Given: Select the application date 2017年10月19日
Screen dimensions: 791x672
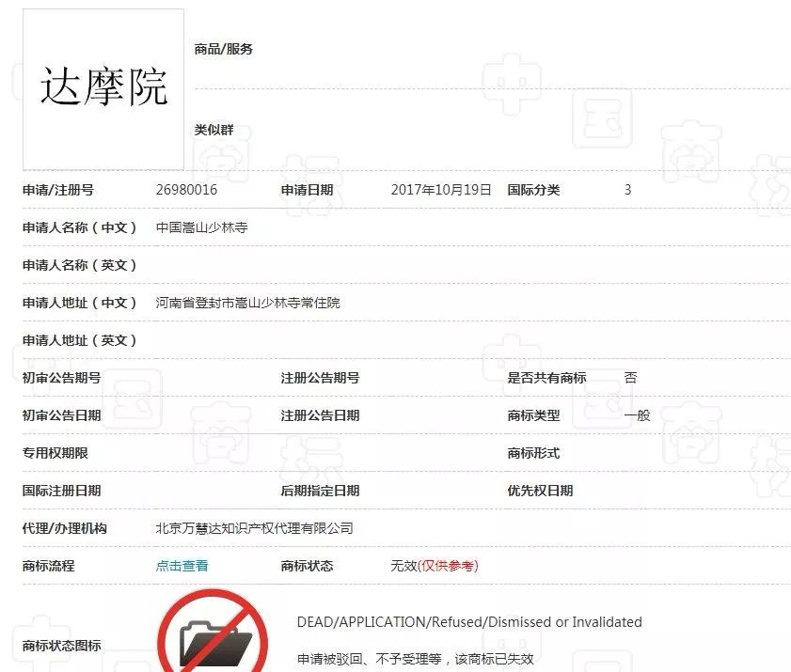Looking at the screenshot, I should (441, 190).
